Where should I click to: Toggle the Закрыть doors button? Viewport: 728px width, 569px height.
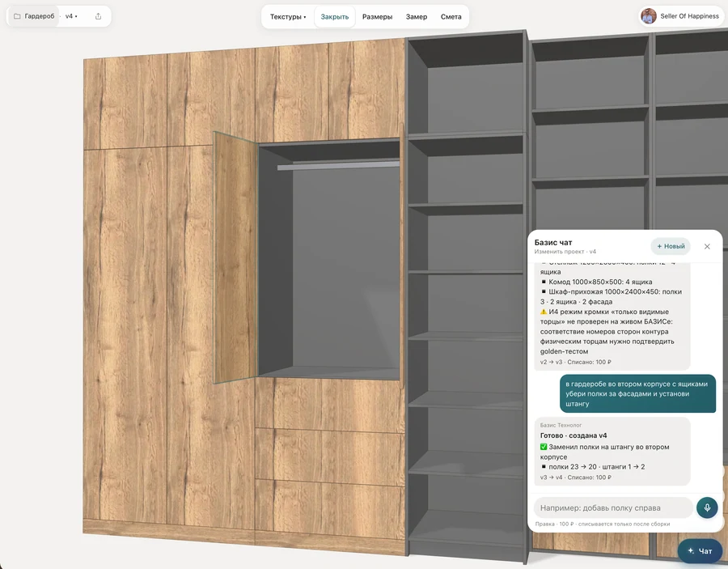(x=335, y=17)
